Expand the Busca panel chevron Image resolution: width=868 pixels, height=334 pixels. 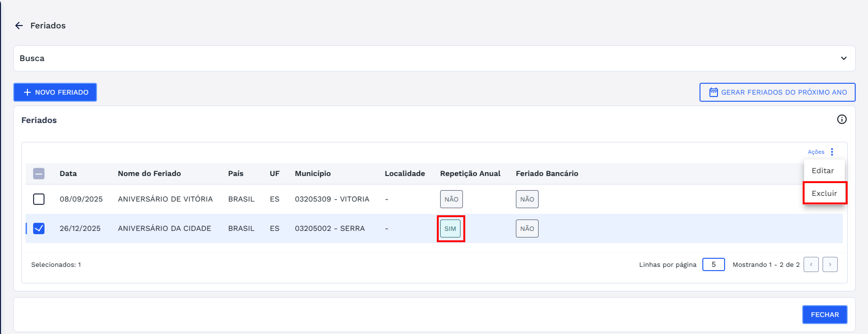843,59
